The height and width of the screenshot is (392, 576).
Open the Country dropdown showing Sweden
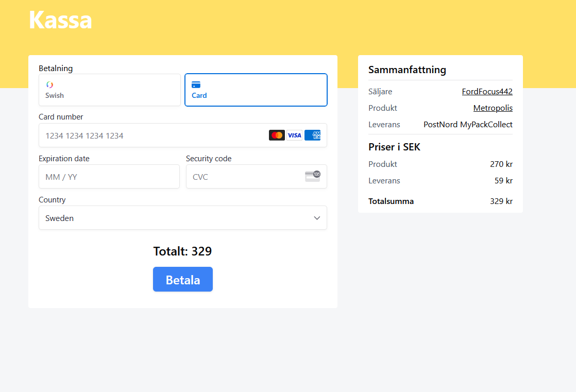pyautogui.click(x=175, y=218)
